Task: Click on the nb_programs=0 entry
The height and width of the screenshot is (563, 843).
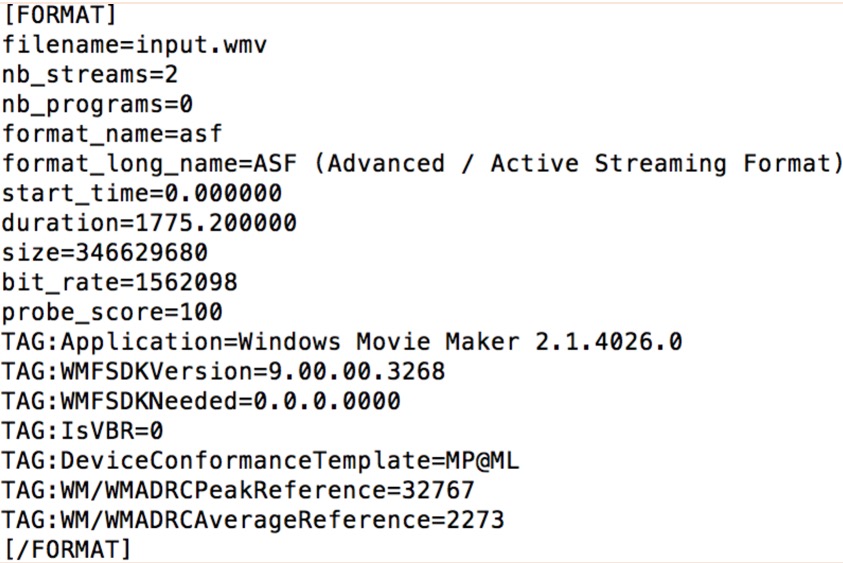Action: pyautogui.click(x=97, y=104)
